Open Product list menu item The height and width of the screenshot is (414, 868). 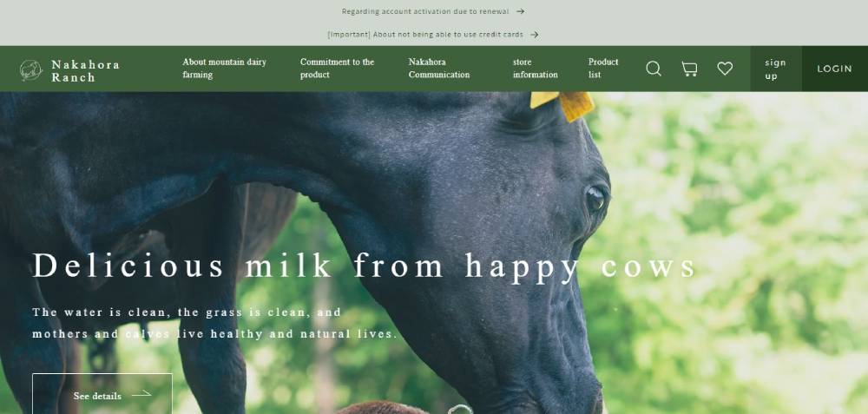603,68
